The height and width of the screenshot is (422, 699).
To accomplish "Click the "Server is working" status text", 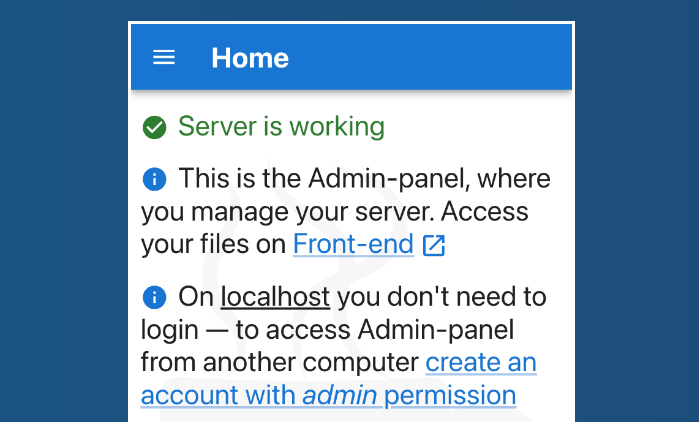I will [281, 127].
